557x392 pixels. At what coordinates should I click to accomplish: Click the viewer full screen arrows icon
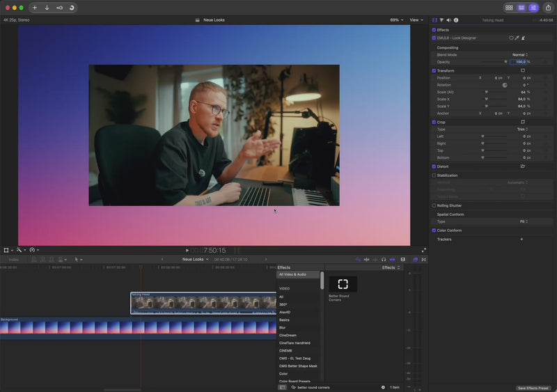pos(423,250)
